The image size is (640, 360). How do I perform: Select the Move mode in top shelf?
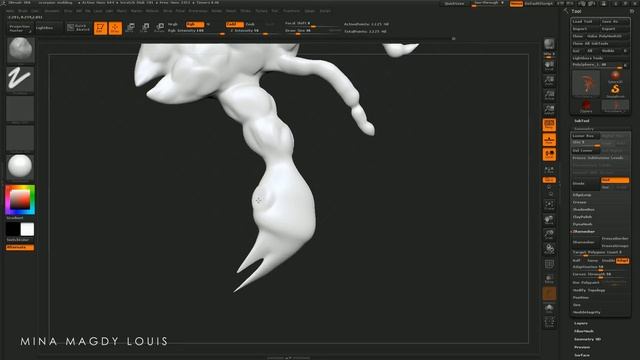coord(130,28)
